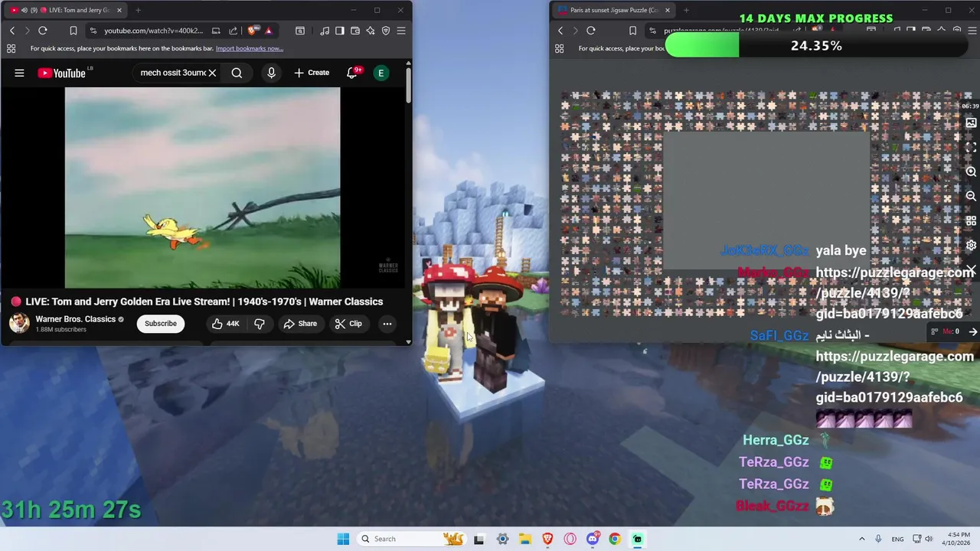Viewport: 980px width, 551px height.
Task: Click 'Import bookmarks now...' link
Action: point(250,48)
